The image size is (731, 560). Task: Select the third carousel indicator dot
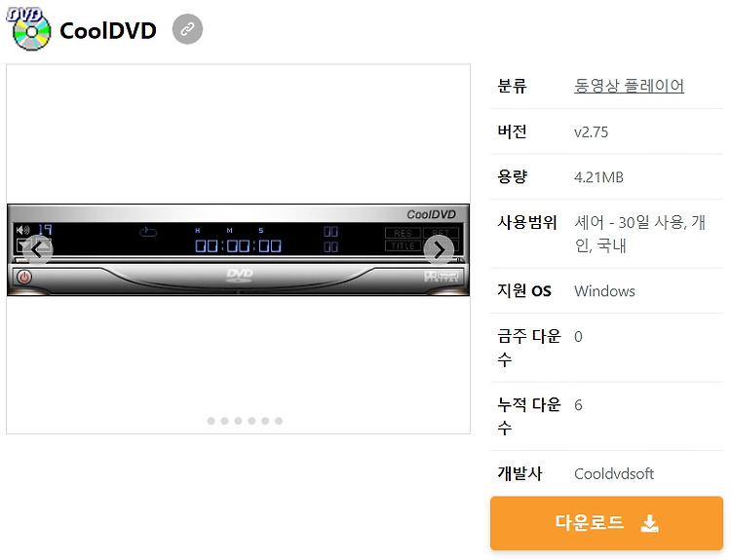tap(238, 421)
